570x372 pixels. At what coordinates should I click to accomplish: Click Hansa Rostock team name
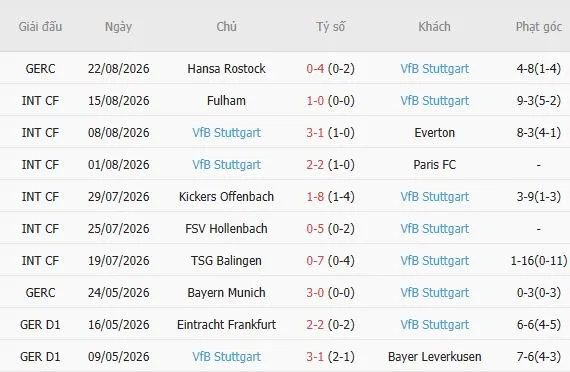point(226,69)
